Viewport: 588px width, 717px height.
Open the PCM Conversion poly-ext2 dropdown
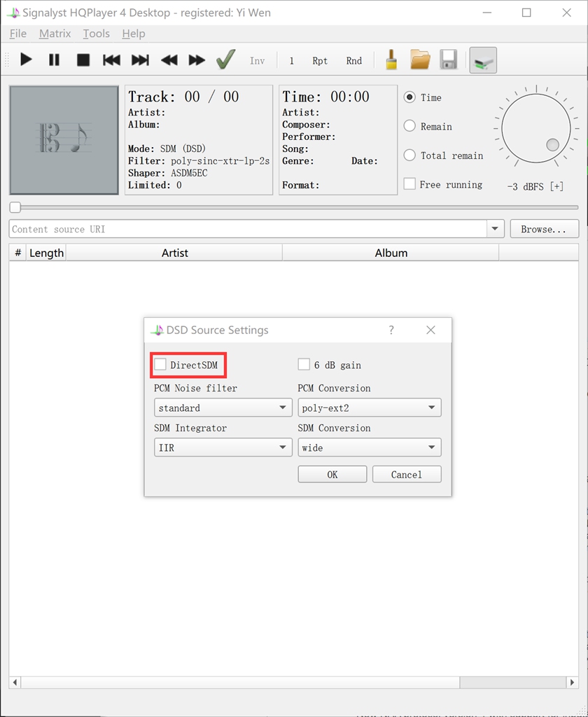coord(370,408)
